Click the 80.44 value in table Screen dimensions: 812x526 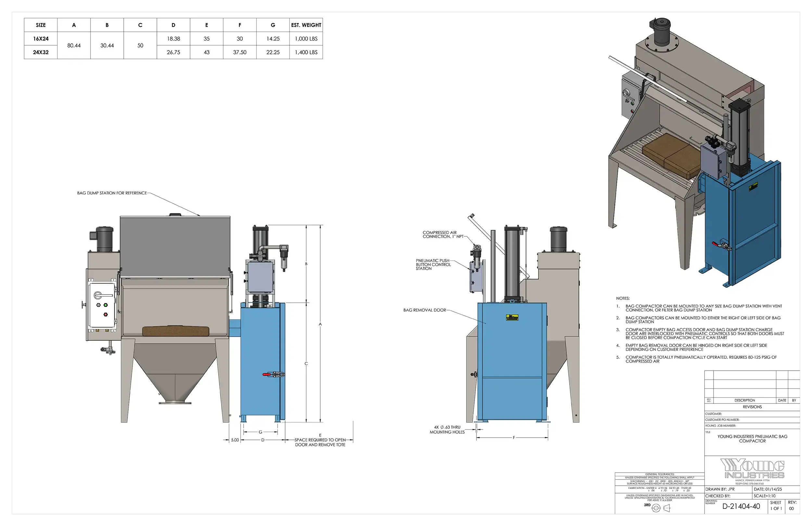point(74,46)
